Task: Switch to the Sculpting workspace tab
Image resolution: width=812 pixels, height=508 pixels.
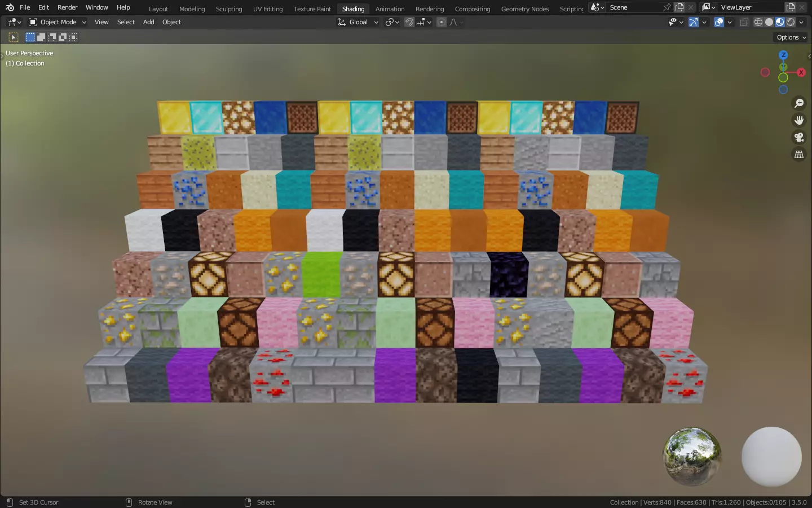Action: click(229, 8)
